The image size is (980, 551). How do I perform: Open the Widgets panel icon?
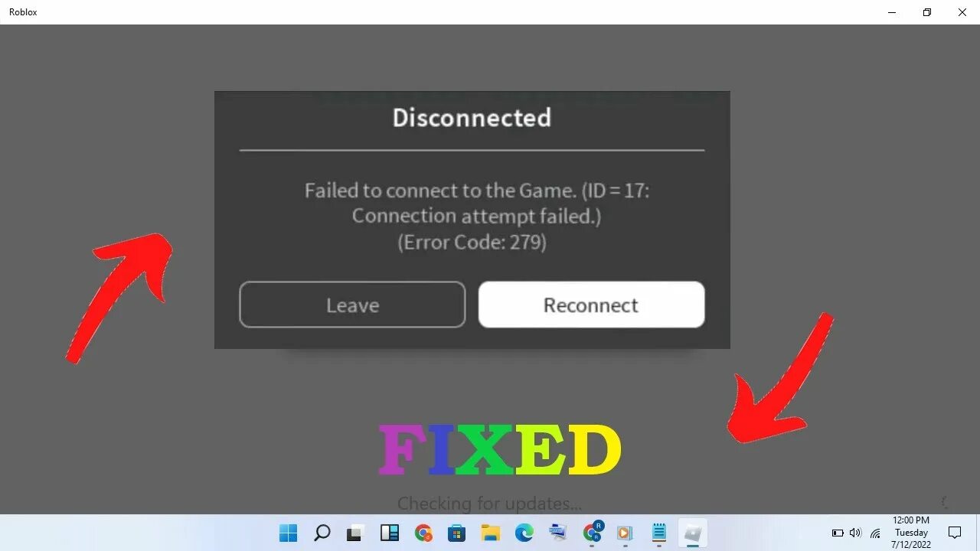389,533
